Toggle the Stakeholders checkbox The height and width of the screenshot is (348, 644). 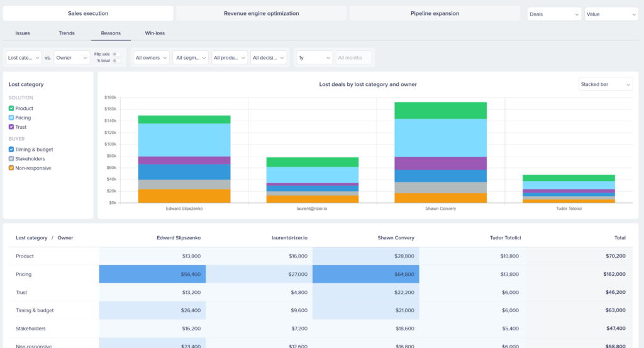11,159
